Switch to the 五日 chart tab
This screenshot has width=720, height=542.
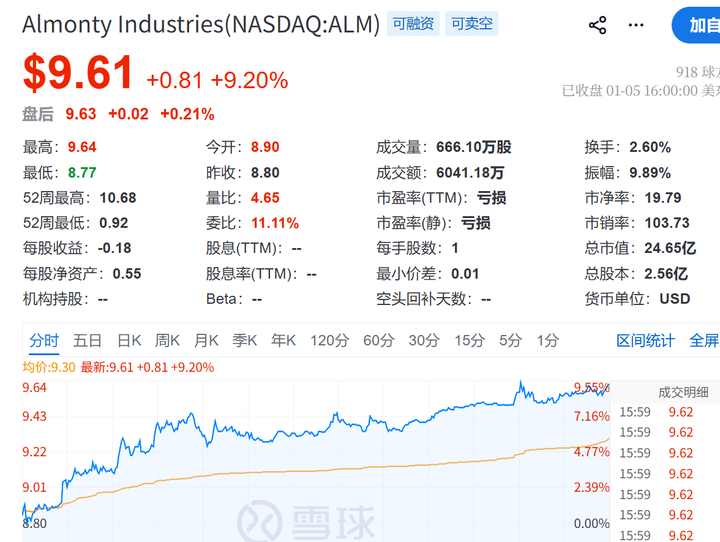[87, 341]
